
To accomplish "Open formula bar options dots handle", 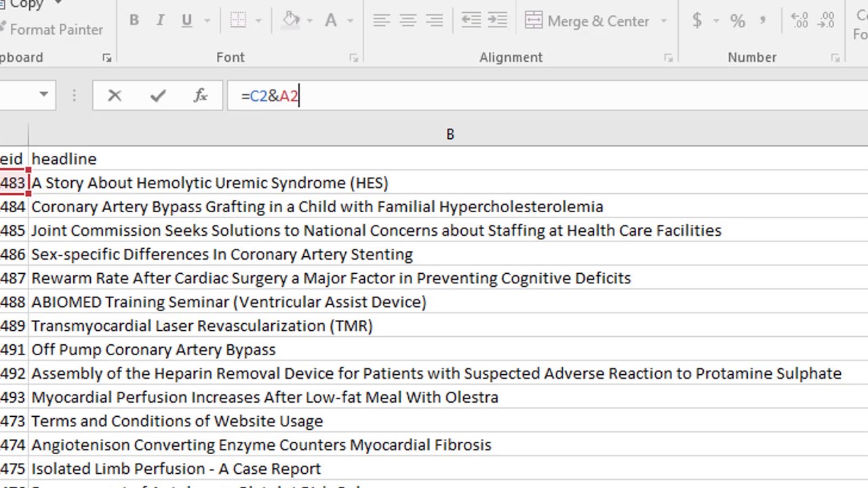I will pyautogui.click(x=74, y=96).
